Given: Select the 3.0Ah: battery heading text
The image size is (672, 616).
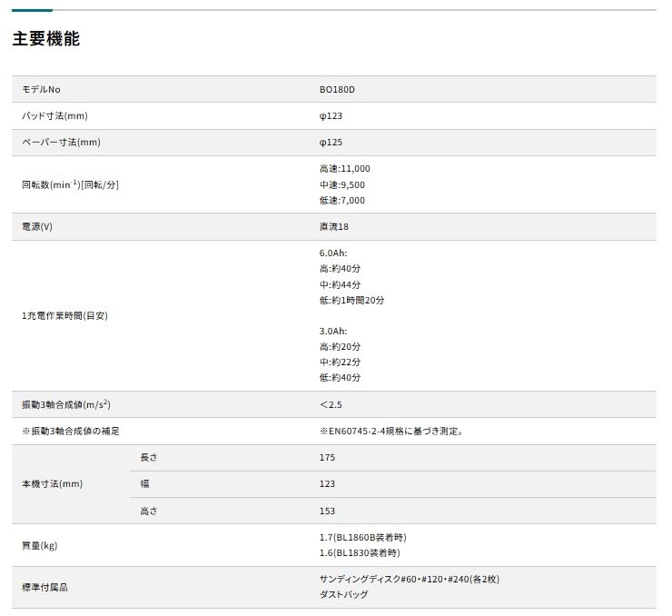Looking at the screenshot, I should 333,332.
